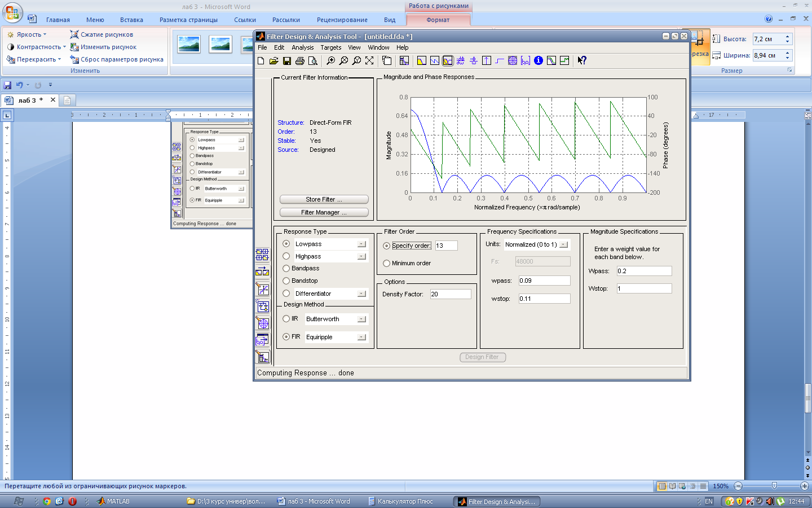812x508 pixels.
Task: Open the Targets menu
Action: click(x=331, y=47)
